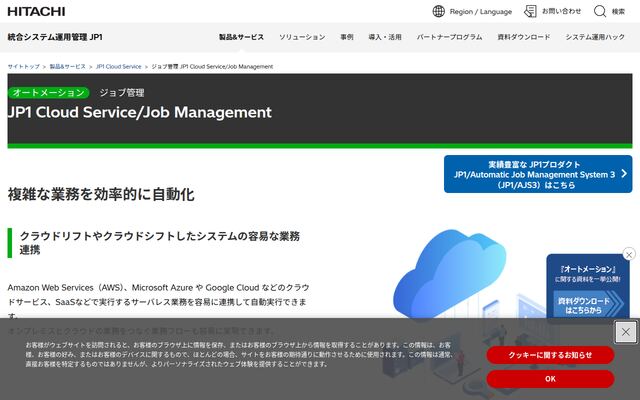Click the JP1 Cloud Service/Job Management heading
The width and height of the screenshot is (640, 400).
[x=140, y=112]
